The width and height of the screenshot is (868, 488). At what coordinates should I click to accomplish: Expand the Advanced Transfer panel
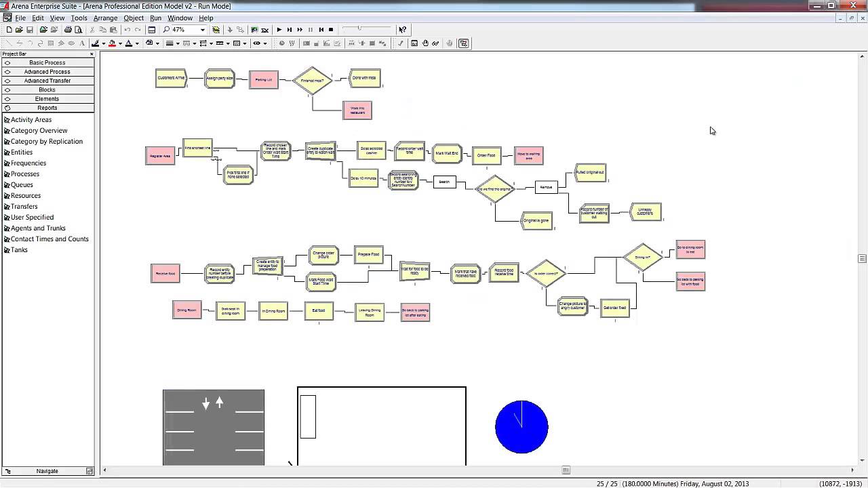tap(47, 81)
